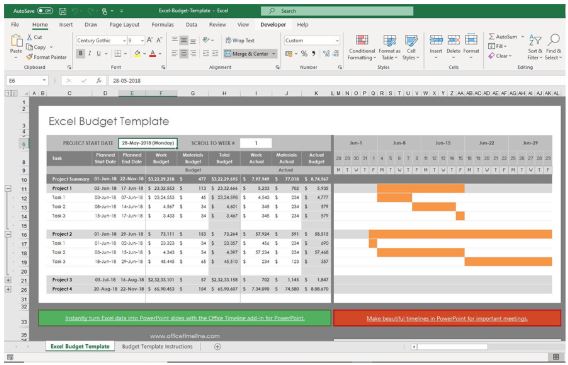The width and height of the screenshot is (568, 365).
Task: Toggle Underline formatting
Action: [x=99, y=54]
